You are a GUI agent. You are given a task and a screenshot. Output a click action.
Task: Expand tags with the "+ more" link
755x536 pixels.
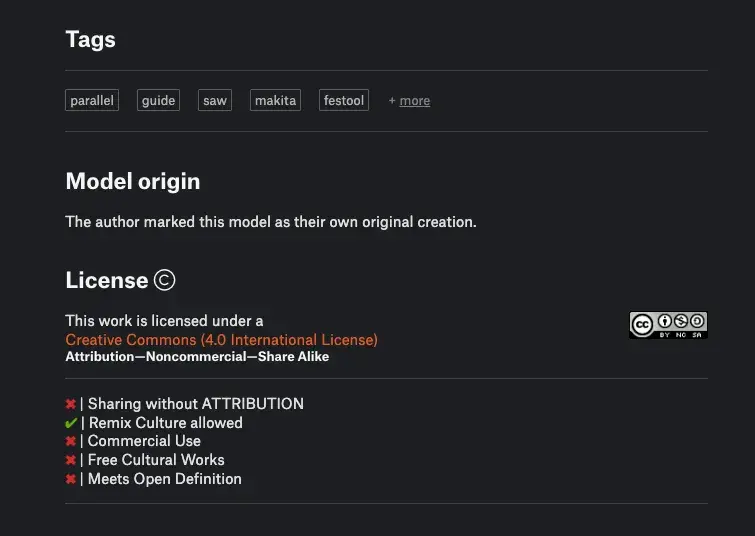coord(409,101)
